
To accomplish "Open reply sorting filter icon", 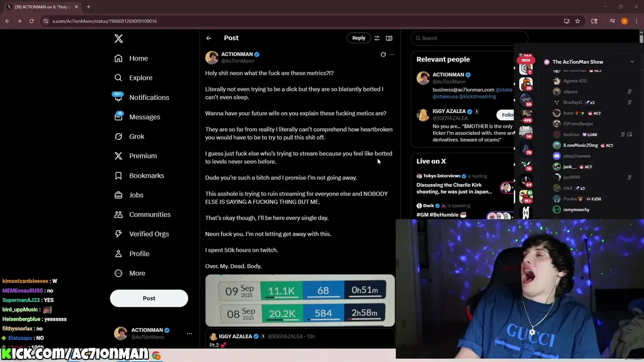I will point(377,38).
